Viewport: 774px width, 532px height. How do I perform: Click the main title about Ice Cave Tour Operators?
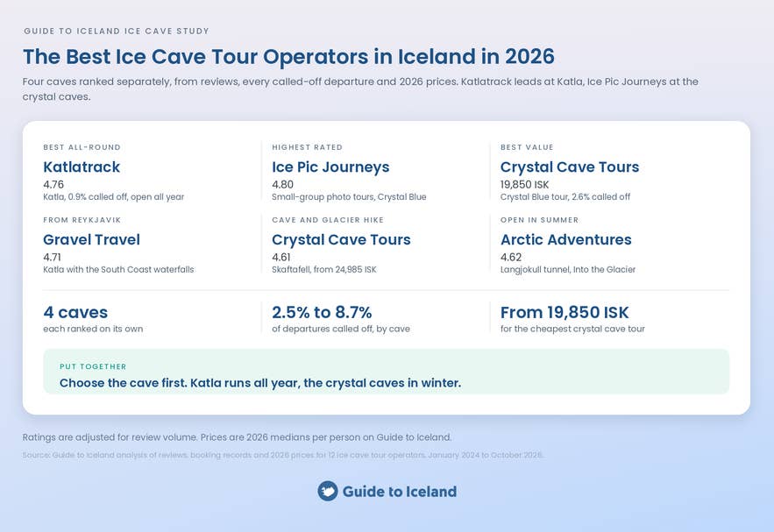point(288,57)
